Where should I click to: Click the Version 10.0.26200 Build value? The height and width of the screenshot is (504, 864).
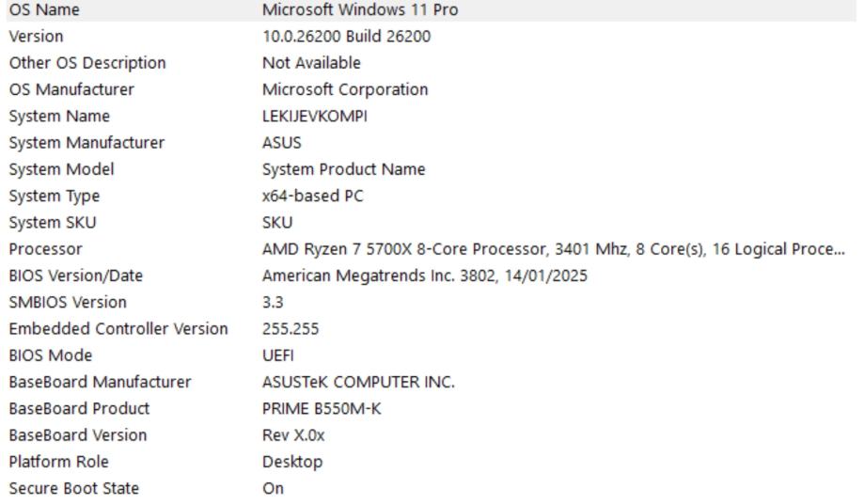click(x=347, y=37)
